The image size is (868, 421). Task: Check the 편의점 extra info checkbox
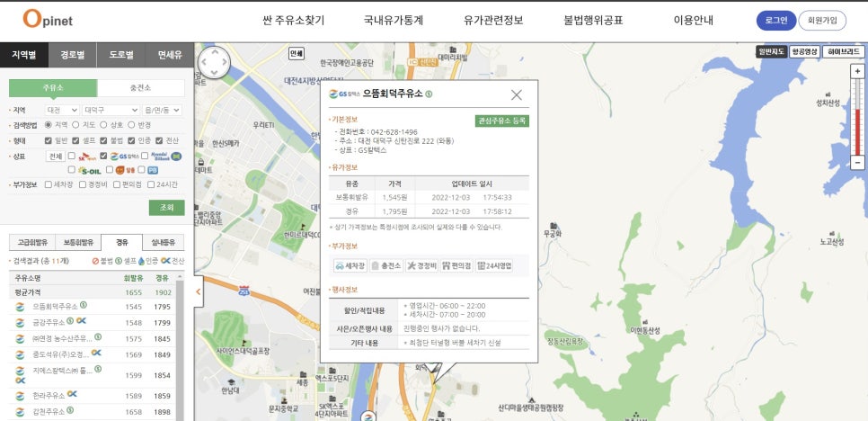point(117,184)
